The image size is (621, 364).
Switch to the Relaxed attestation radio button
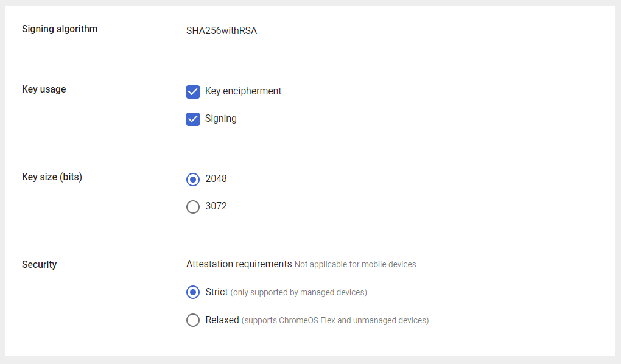tap(193, 320)
